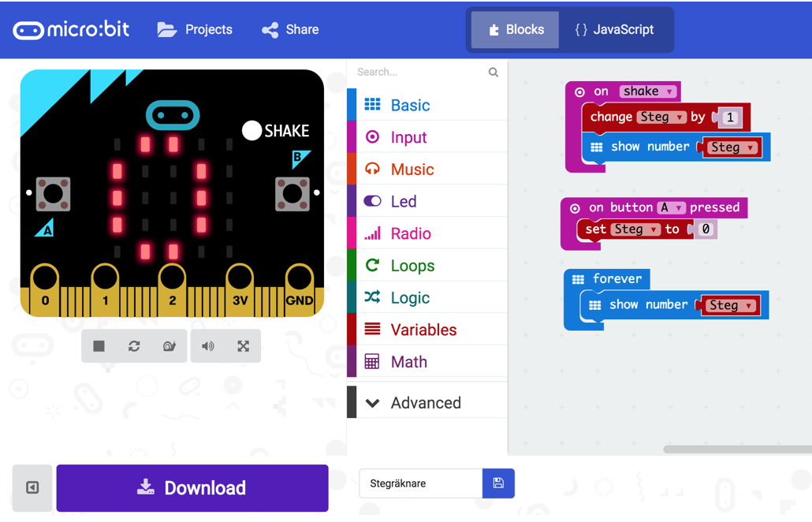Download the program to micro:bit

(x=192, y=488)
